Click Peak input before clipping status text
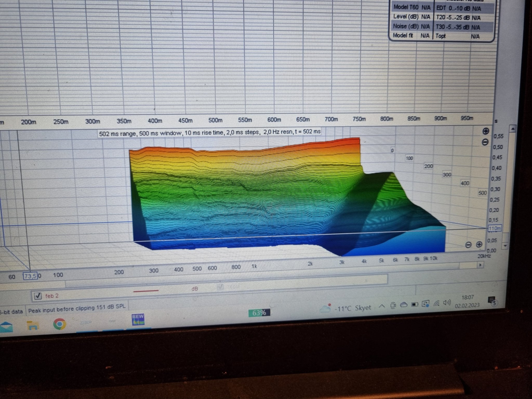Viewport: 532px width, 399px height. (77, 309)
